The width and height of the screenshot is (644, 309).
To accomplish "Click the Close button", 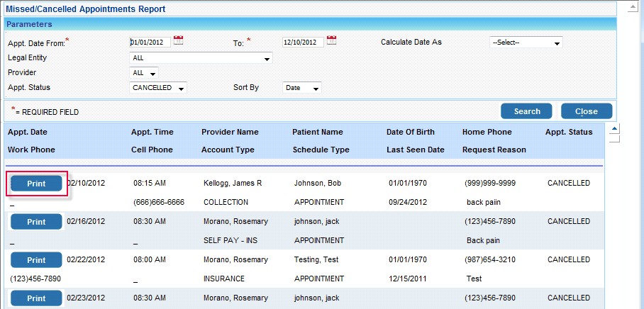I will (586, 111).
